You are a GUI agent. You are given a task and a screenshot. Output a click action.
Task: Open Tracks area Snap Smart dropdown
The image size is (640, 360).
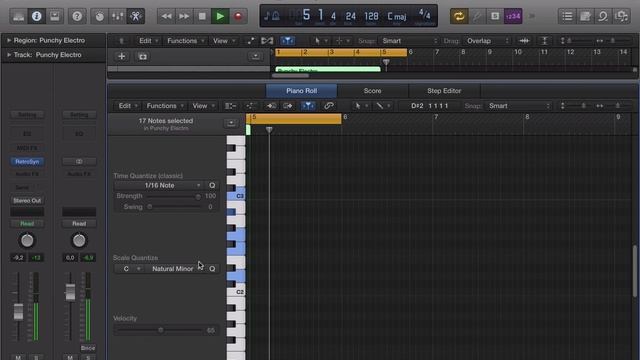[409, 41]
